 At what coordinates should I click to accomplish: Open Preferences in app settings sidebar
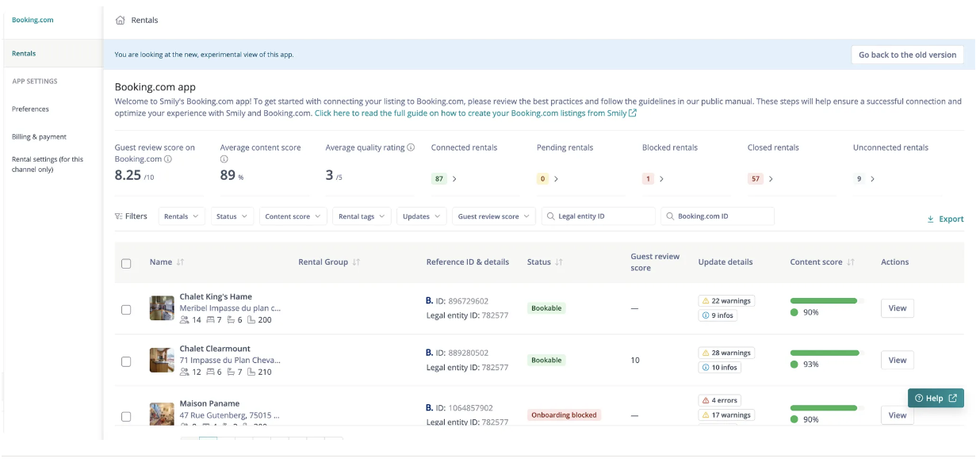click(30, 109)
